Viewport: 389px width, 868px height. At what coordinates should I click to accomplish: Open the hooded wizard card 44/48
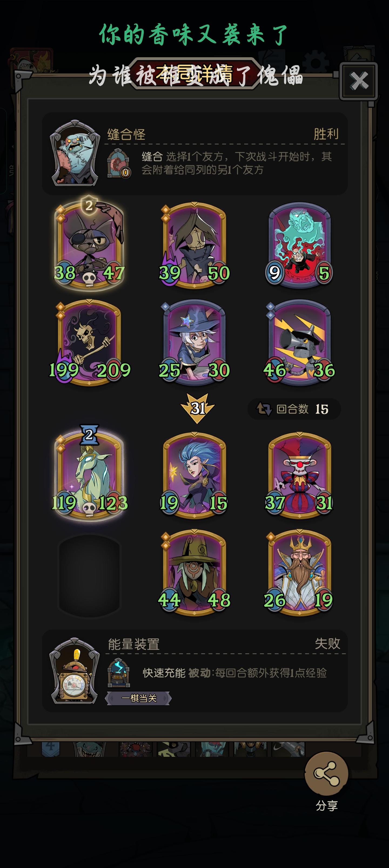(x=194, y=572)
